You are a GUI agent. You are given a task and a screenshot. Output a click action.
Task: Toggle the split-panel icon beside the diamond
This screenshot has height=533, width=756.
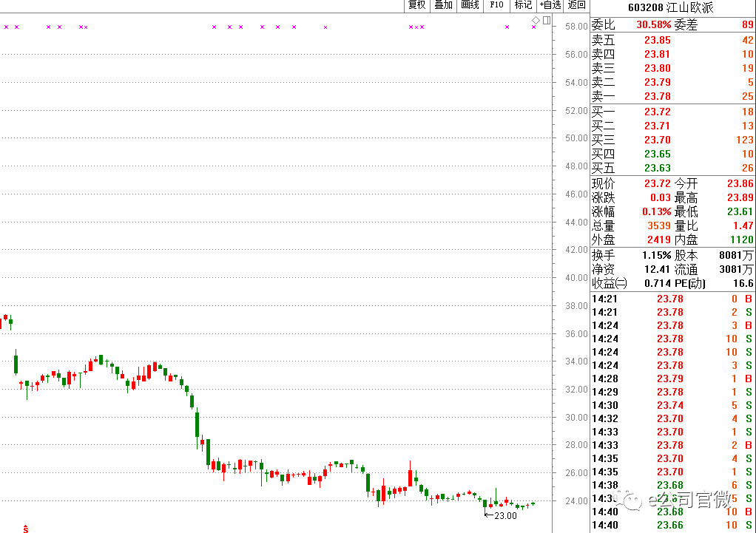tap(547, 20)
